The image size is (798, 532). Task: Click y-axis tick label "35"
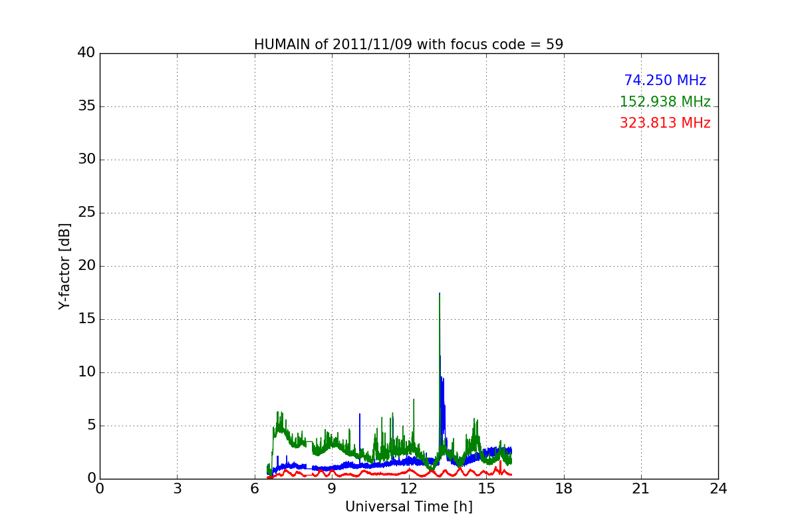coord(86,106)
